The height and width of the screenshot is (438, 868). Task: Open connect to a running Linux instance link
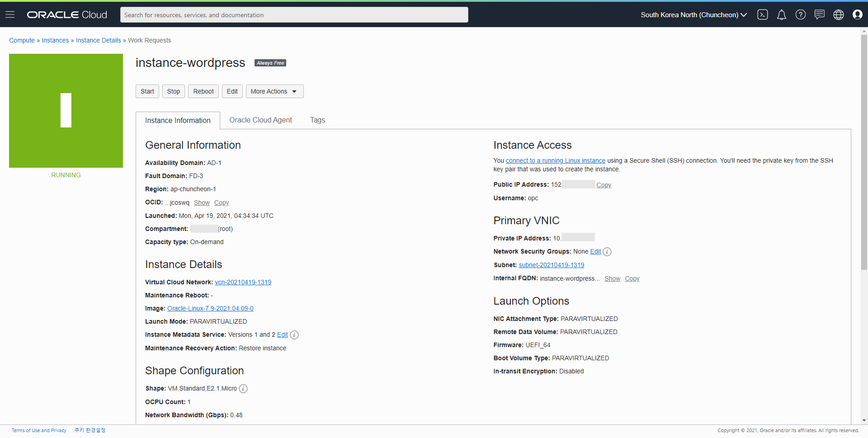pyautogui.click(x=556, y=160)
